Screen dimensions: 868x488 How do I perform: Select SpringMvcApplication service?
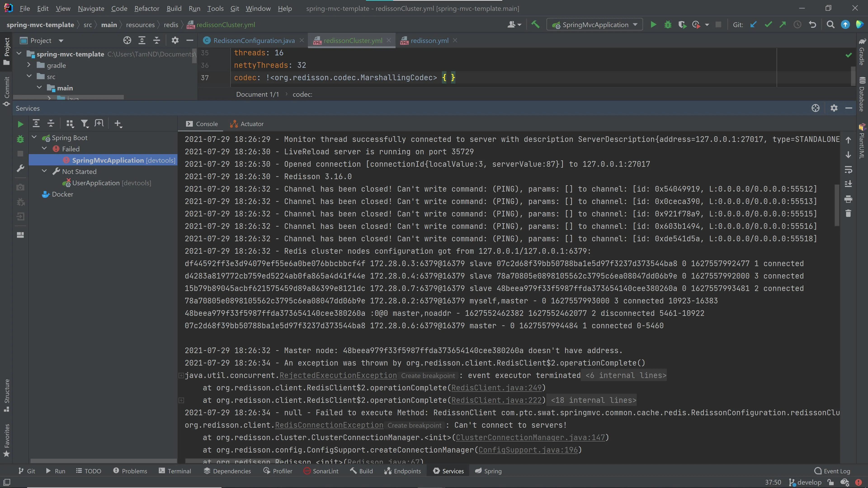click(103, 160)
